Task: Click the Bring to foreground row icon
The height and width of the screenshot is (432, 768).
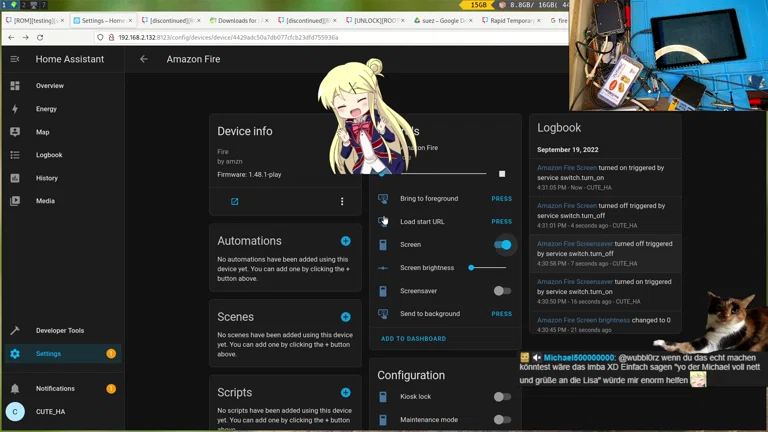Action: (383, 198)
